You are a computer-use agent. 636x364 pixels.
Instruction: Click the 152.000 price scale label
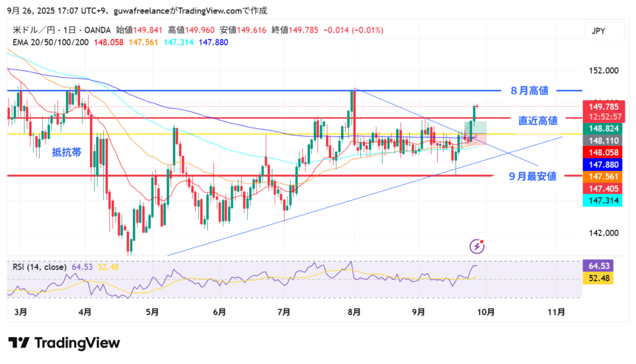602,70
